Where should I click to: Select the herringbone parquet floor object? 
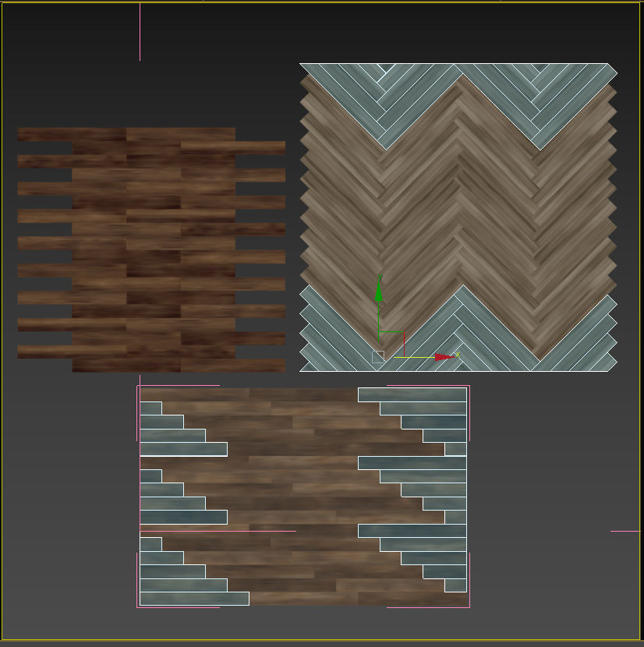coord(458,217)
